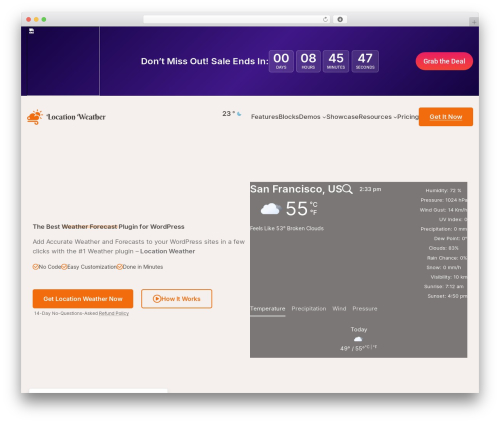Screen dimensions: 500x423
Task: Click the checkmark icon beside Easy Customization
Action: pyautogui.click(x=64, y=267)
